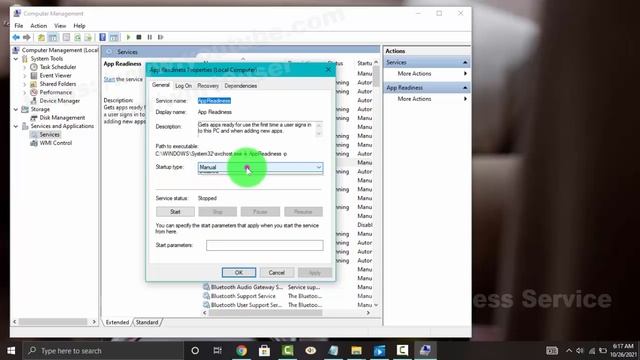
Task: Click the Forward arrow in the toolbar
Action: click(x=27, y=38)
